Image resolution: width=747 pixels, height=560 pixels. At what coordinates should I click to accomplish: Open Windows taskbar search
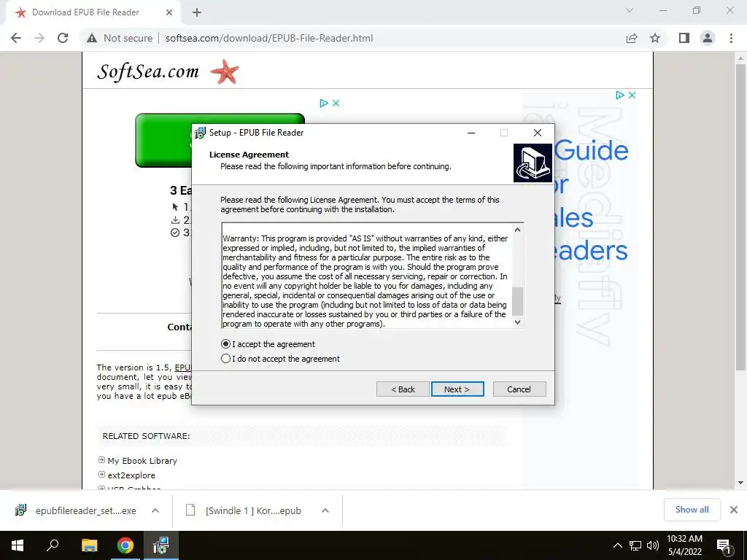[53, 545]
